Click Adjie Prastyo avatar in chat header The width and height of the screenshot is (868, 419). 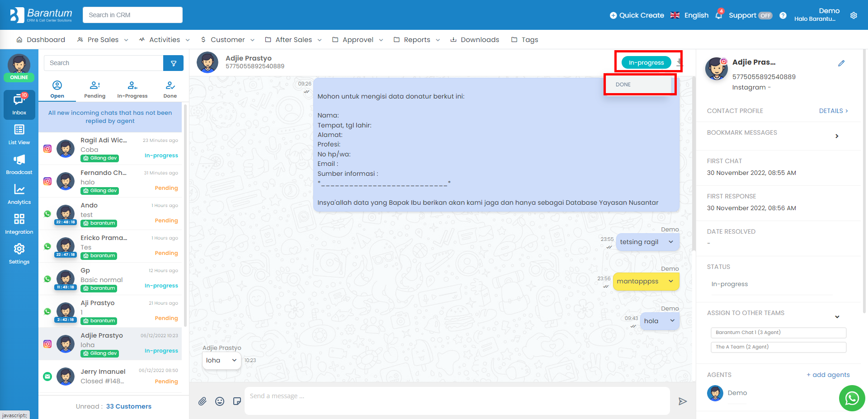pos(208,62)
